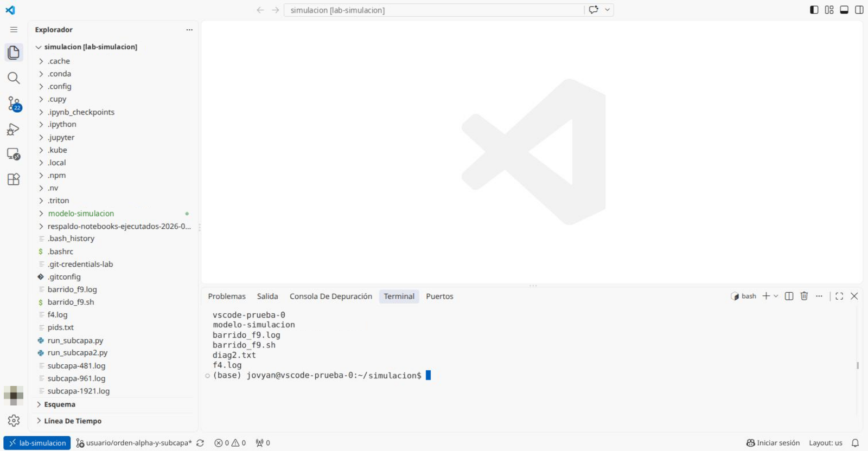This screenshot has height=451, width=868.
Task: Open errors and warnings status item
Action: pos(230,443)
